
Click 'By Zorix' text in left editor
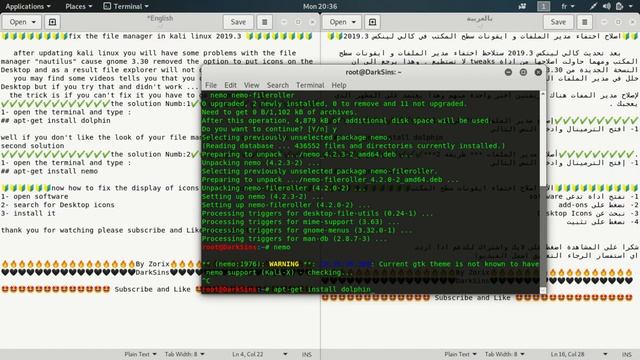[x=152, y=264]
